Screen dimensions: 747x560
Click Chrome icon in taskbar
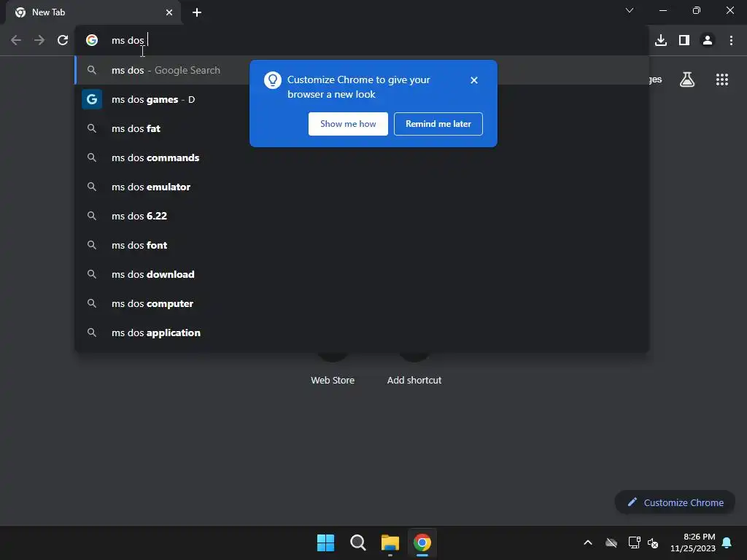tap(422, 542)
